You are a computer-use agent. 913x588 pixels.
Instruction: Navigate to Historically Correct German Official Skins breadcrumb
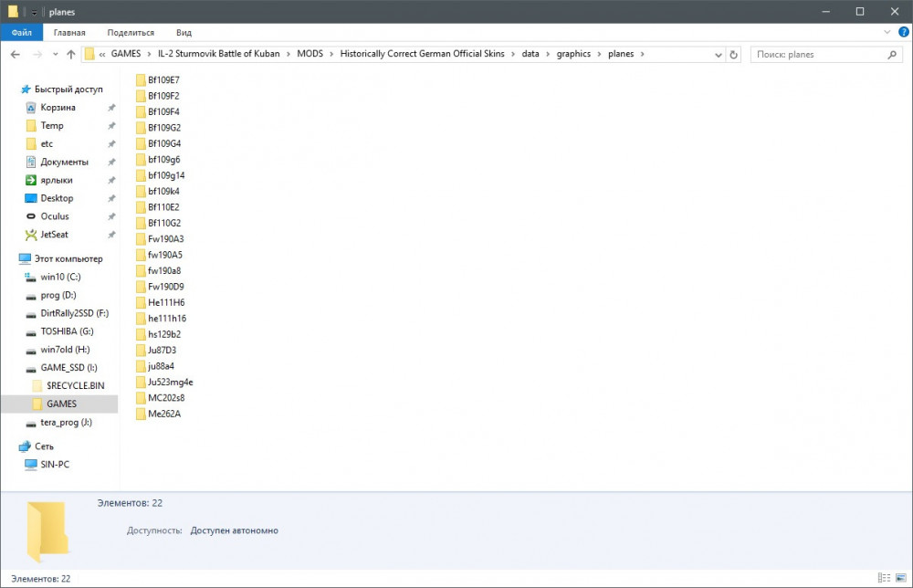click(x=422, y=54)
